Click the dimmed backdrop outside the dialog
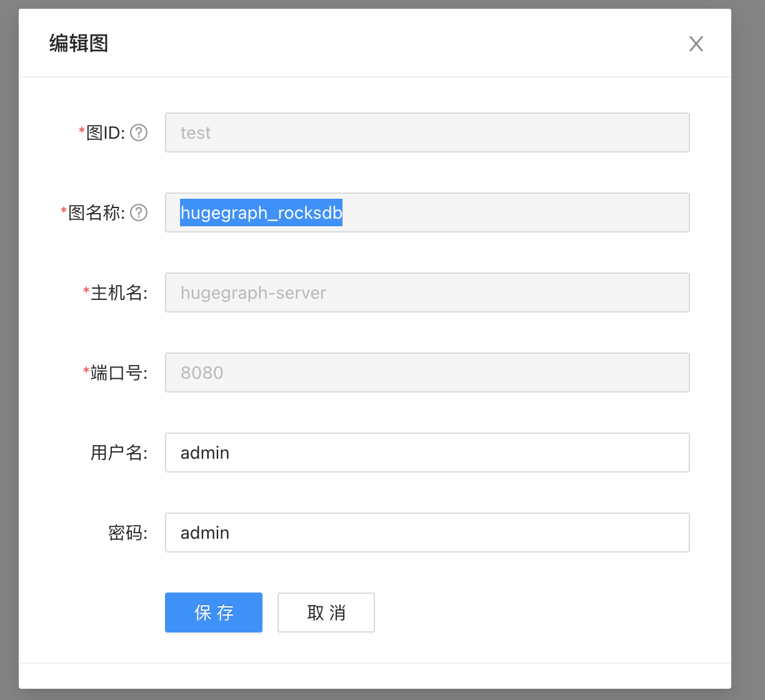765x700 pixels. pos(748,312)
